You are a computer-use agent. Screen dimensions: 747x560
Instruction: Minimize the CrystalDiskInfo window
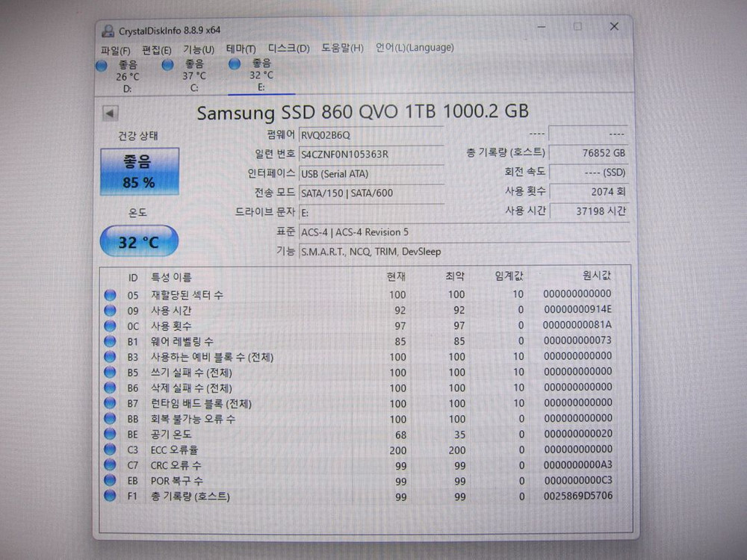(x=542, y=27)
